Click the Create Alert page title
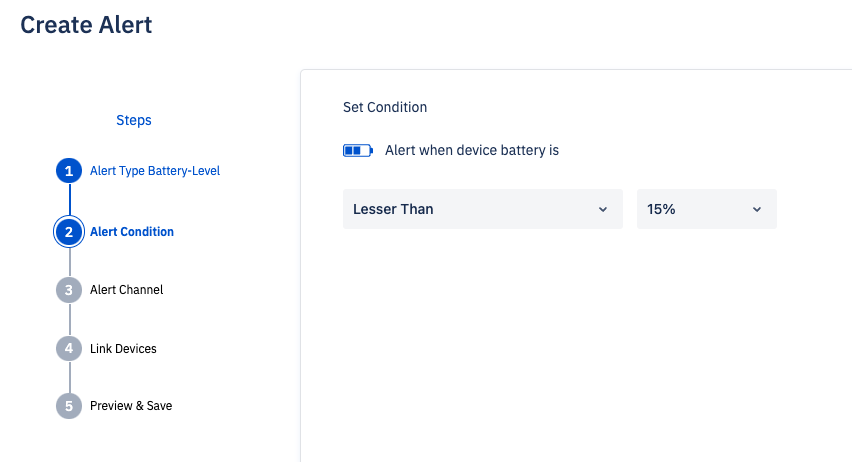Viewport: 852px width, 462px height. pos(86,25)
